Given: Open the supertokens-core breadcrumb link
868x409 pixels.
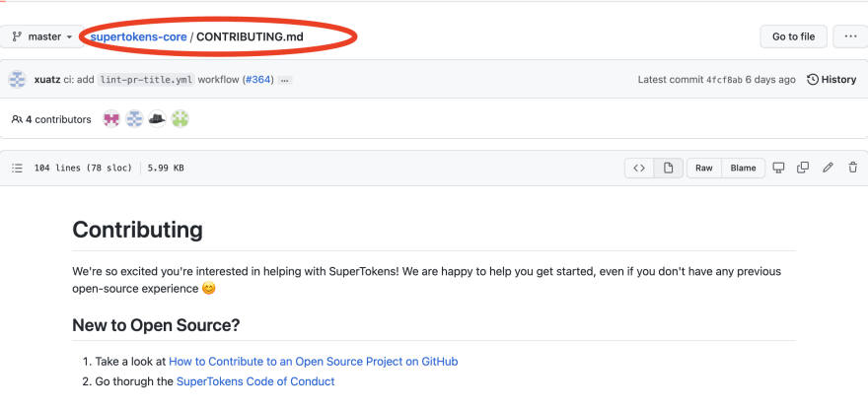Looking at the screenshot, I should tap(138, 36).
